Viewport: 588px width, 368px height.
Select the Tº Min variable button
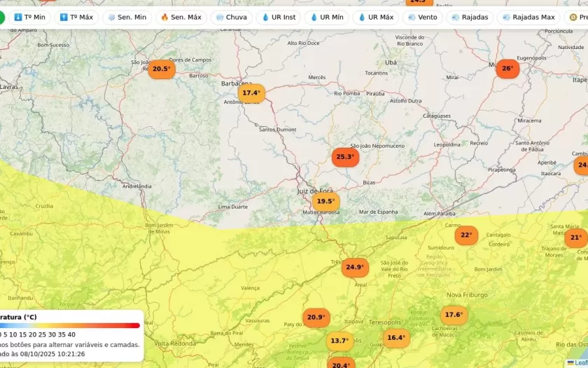coord(29,17)
